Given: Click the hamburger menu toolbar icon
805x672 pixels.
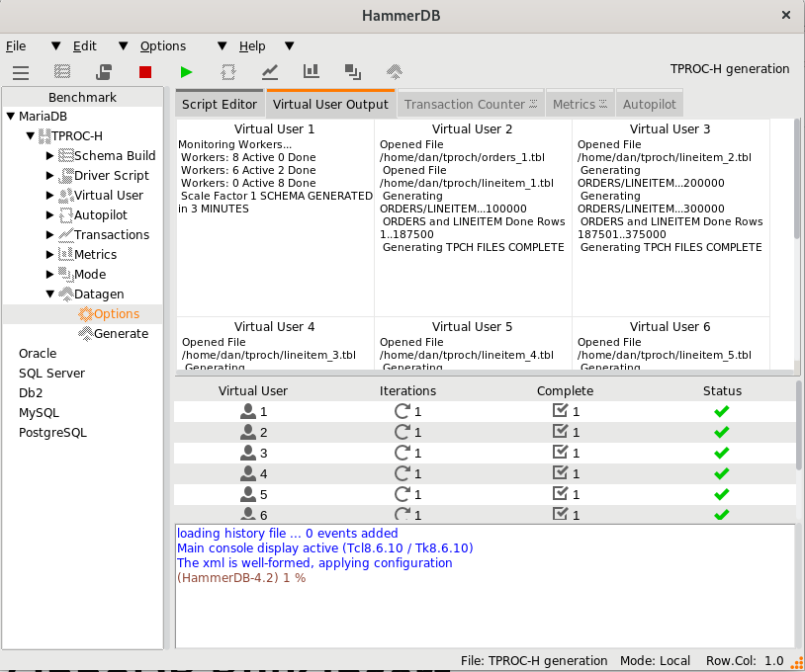Looking at the screenshot, I should [21, 72].
